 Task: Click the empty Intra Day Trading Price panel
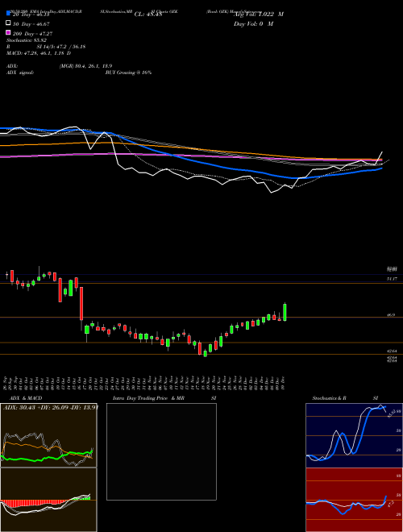pos(161,451)
